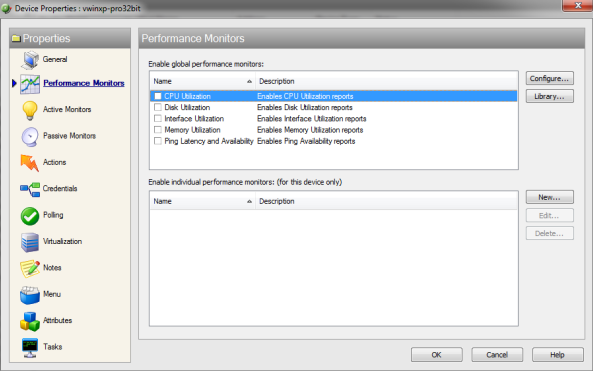The width and height of the screenshot is (593, 371).
Task: Click the Tasks terminal monitor icon
Action: tap(30, 348)
